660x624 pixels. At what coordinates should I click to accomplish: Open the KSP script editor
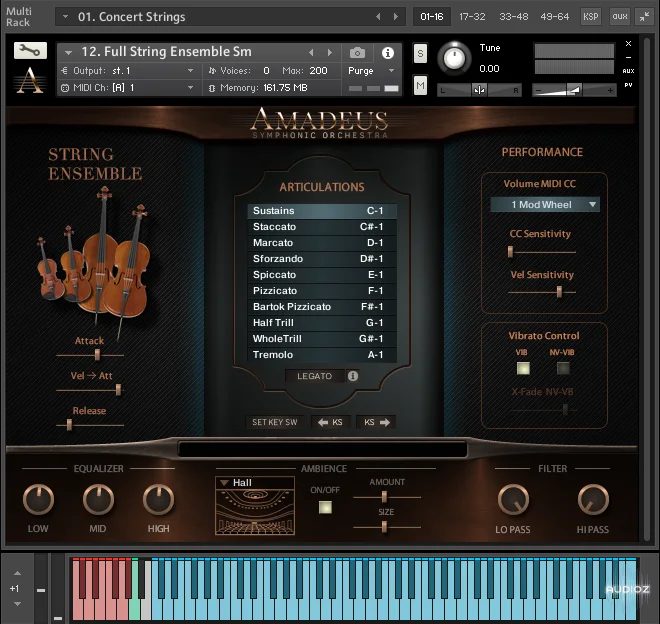point(591,16)
